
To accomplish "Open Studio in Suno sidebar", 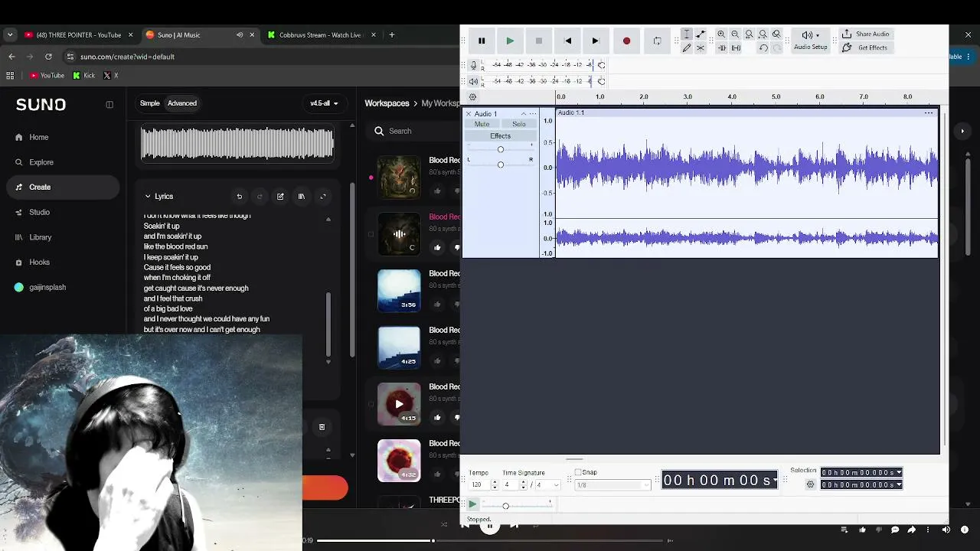I will [x=39, y=212].
